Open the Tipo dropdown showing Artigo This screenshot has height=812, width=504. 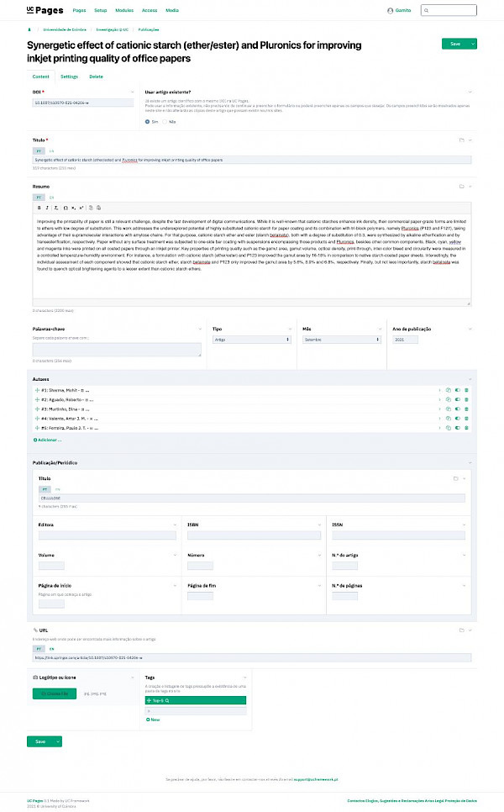coord(251,340)
